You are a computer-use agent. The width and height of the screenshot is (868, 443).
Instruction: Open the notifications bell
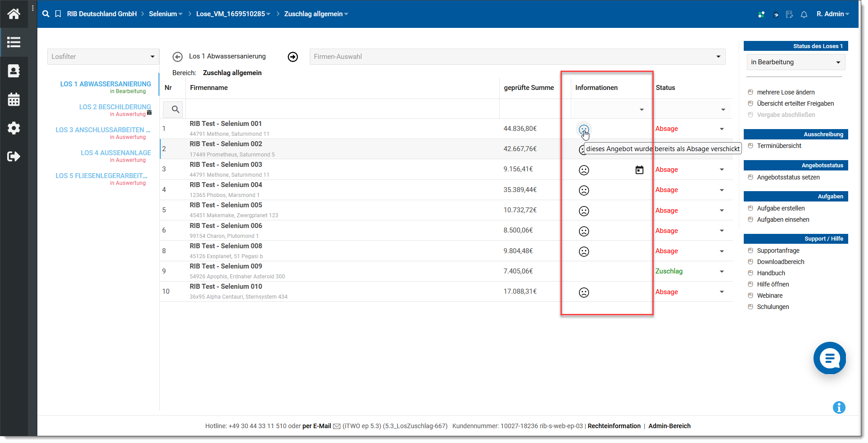pos(804,14)
